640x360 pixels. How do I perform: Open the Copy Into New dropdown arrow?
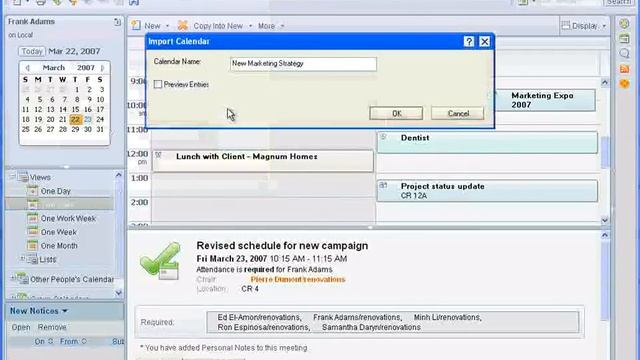[x=250, y=26]
